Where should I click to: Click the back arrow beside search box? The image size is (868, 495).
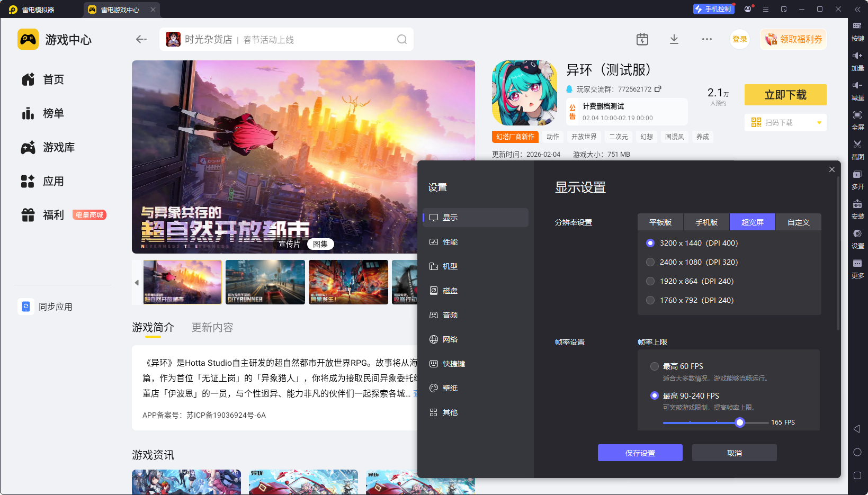point(141,39)
